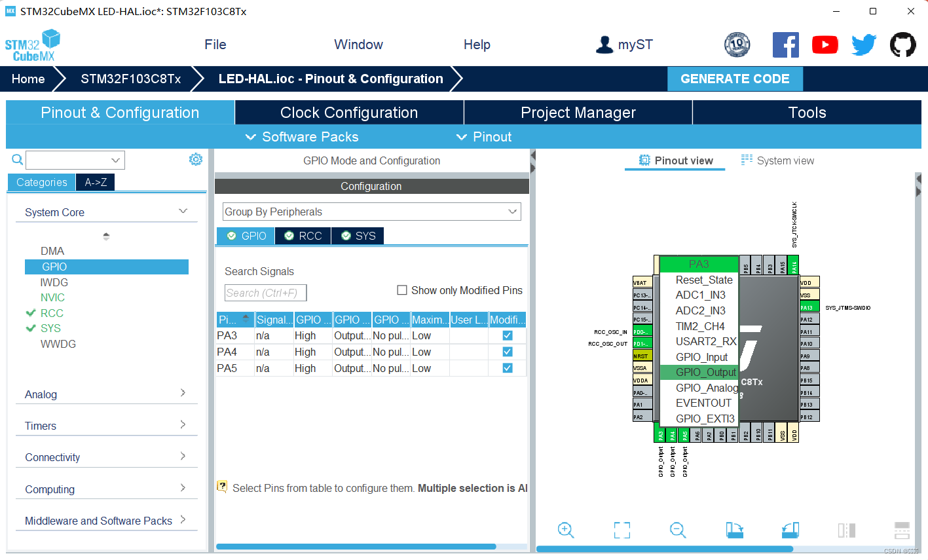Select NVIC in System Core list

pyautogui.click(x=52, y=297)
